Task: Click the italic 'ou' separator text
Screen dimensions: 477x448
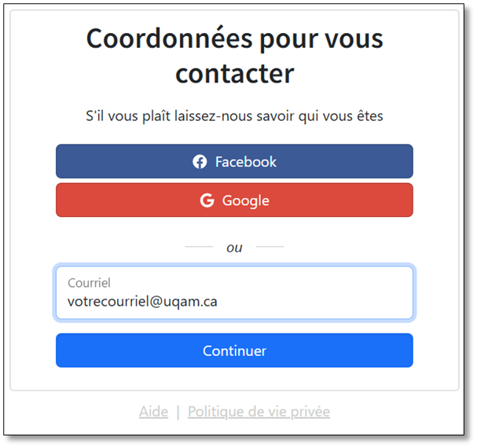Action: [234, 248]
